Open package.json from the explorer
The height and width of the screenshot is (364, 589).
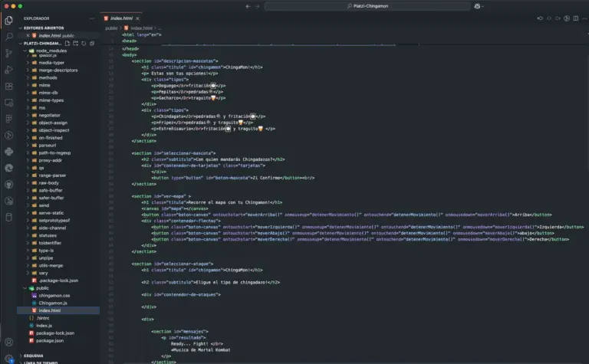pos(51,339)
